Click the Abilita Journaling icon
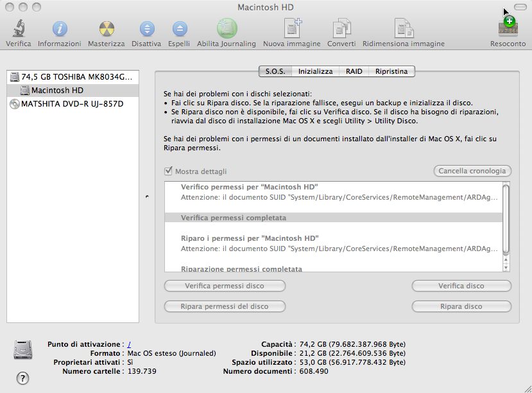Image resolution: width=532 pixels, height=393 pixels. click(227, 28)
